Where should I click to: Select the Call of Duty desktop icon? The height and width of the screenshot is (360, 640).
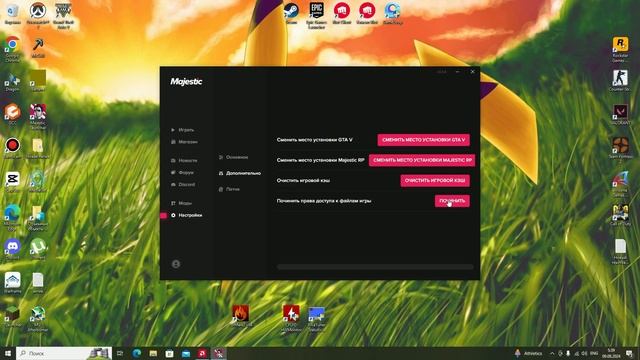(620, 215)
